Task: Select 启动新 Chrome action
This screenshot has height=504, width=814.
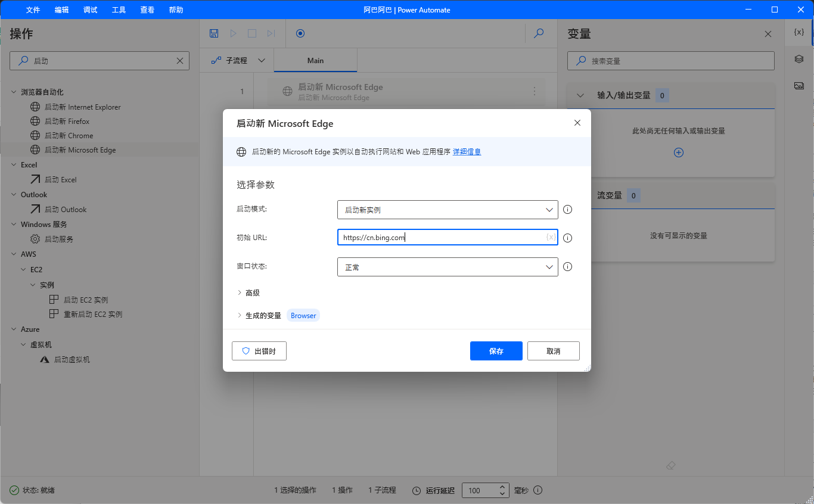Action: 69,136
